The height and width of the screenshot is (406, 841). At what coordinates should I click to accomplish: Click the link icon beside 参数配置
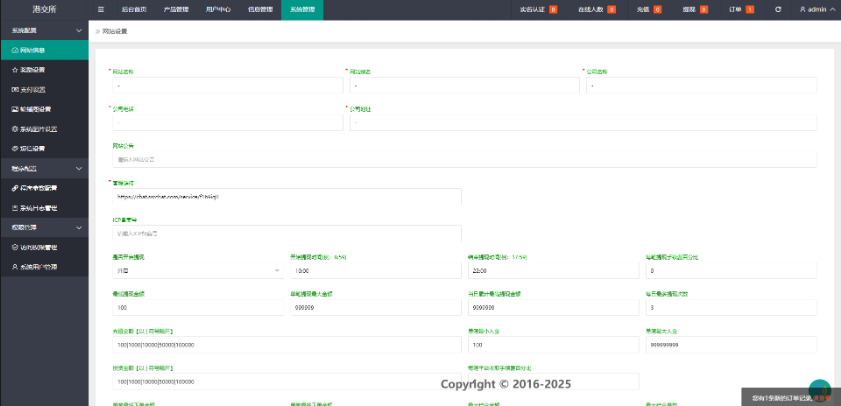pyautogui.click(x=15, y=188)
